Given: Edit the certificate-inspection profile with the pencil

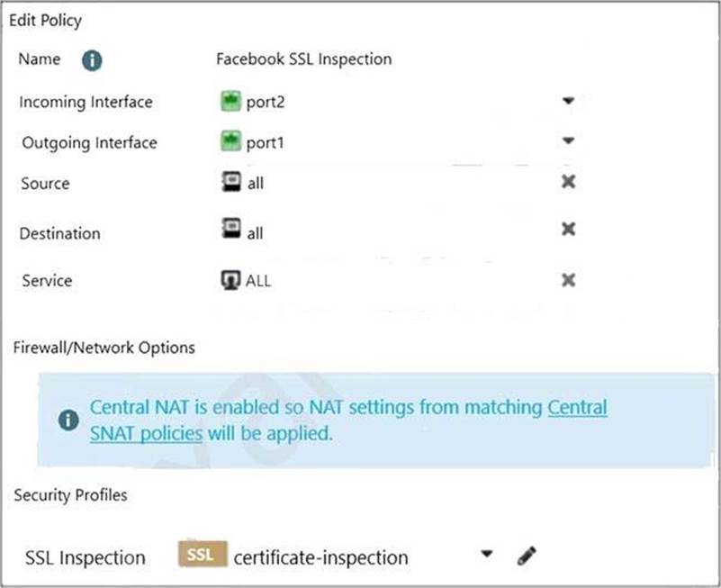Looking at the screenshot, I should [527, 556].
